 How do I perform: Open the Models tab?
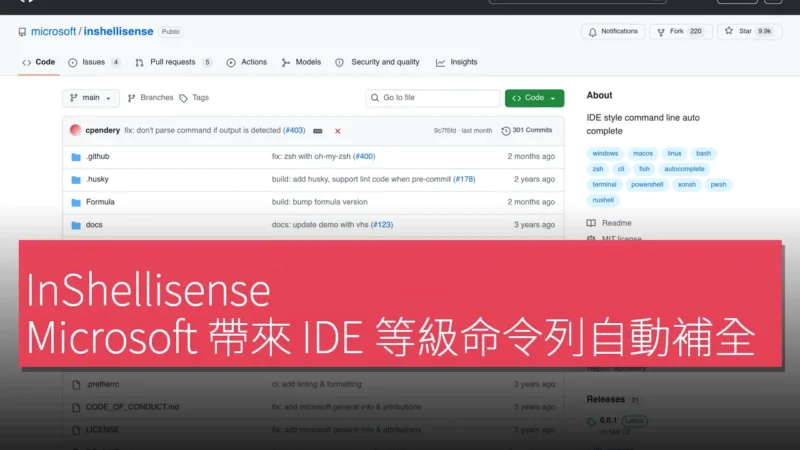coord(302,62)
